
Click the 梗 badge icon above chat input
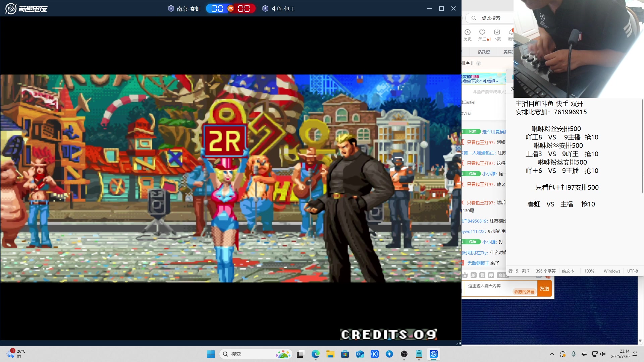pos(491,275)
